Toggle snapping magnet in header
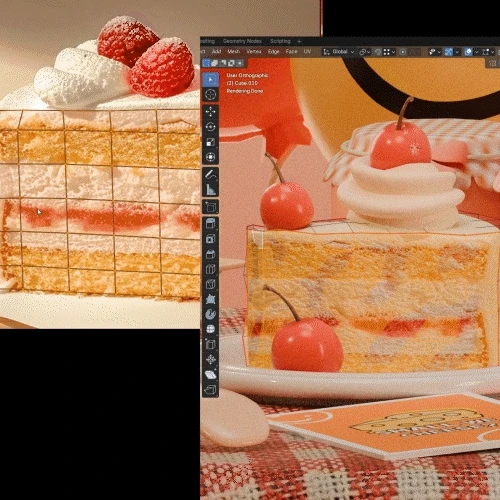 pos(378,52)
